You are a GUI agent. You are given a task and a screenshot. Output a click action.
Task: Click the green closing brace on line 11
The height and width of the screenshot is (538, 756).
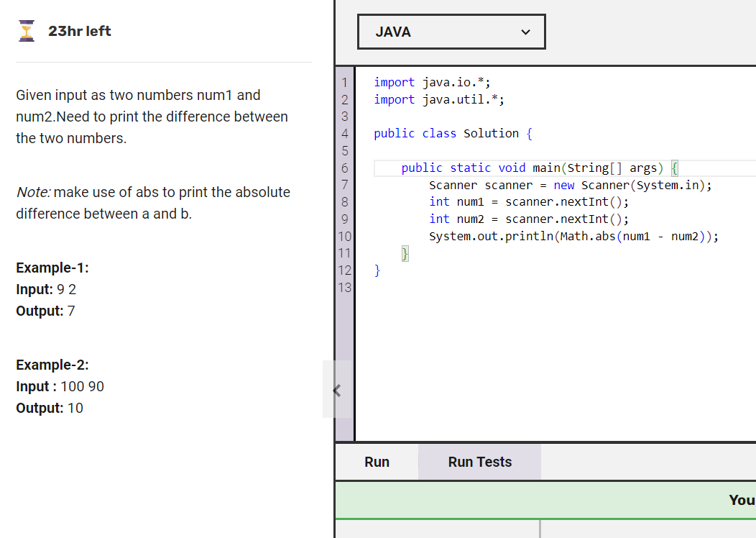405,252
